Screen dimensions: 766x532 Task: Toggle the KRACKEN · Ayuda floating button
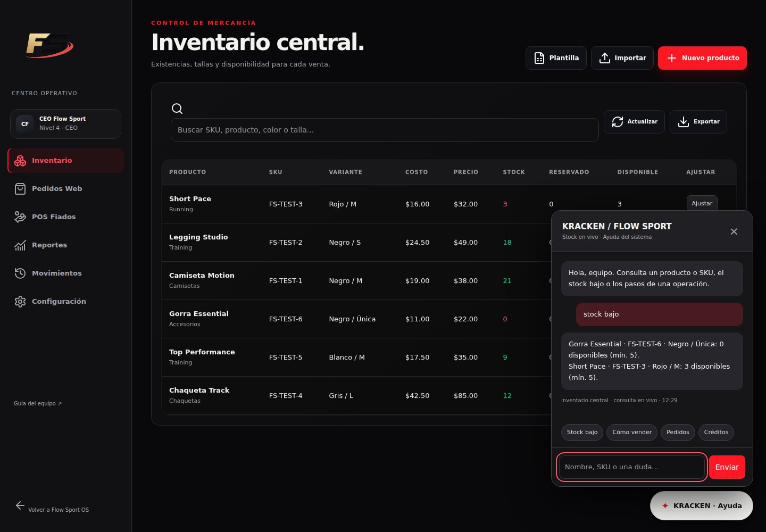[702, 505]
